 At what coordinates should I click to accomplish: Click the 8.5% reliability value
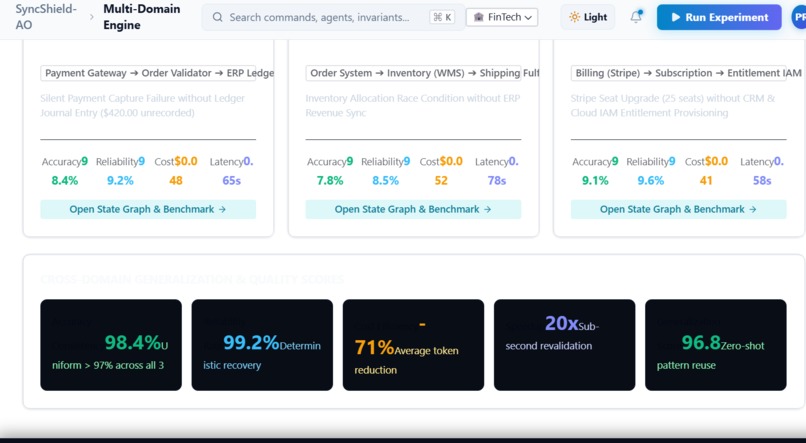(x=386, y=180)
